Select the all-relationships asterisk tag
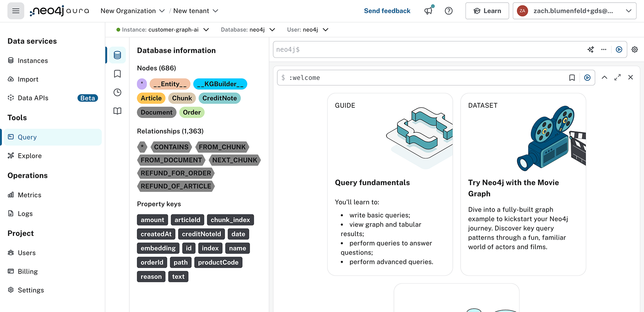Screen dimensions: 644x312 click(x=142, y=147)
